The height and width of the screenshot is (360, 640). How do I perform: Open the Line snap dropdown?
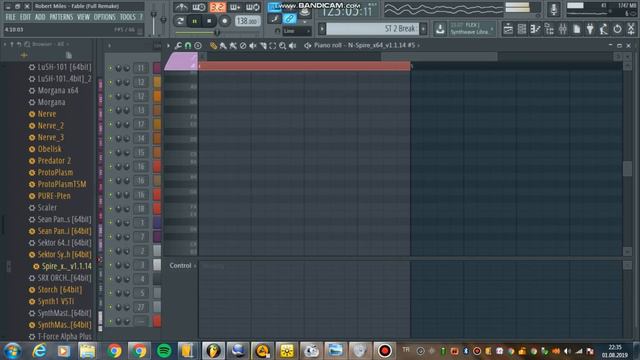point(296,31)
